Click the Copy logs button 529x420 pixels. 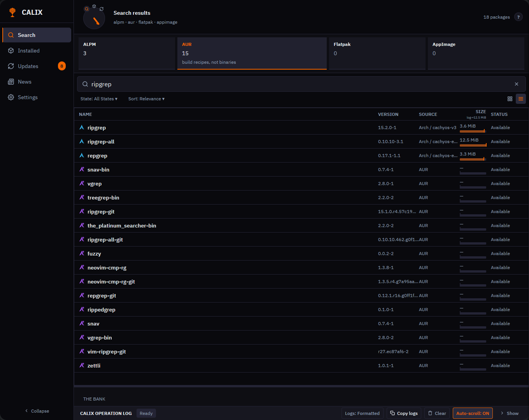[404, 413]
